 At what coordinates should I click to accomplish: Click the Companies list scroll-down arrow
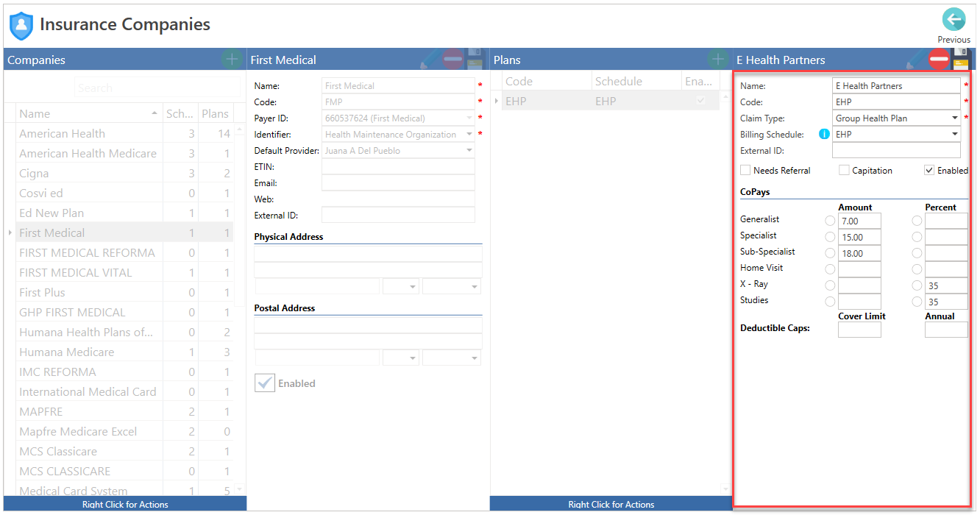point(239,490)
